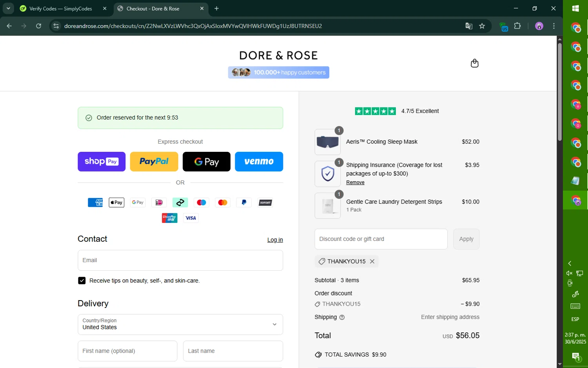
Task: Select the Venmo express checkout button
Action: point(259,162)
